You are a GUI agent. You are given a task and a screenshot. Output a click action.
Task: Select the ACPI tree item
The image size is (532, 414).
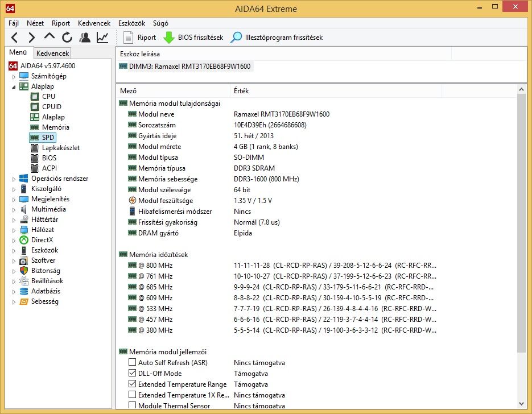(x=49, y=168)
